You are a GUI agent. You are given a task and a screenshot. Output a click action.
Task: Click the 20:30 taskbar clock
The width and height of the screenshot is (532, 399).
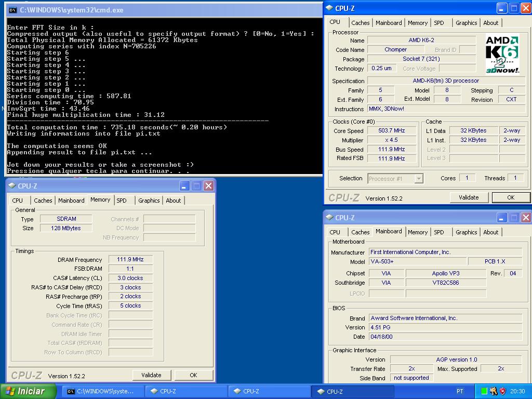(x=517, y=391)
